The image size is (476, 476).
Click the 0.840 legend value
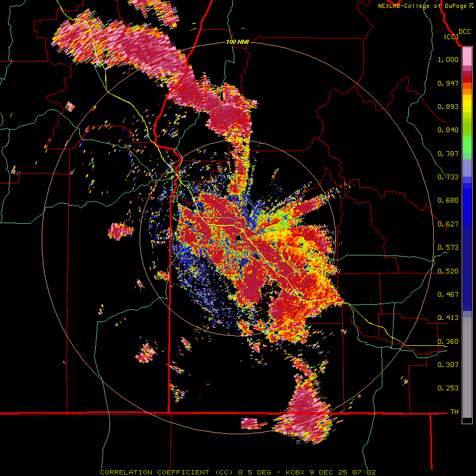pyautogui.click(x=448, y=130)
